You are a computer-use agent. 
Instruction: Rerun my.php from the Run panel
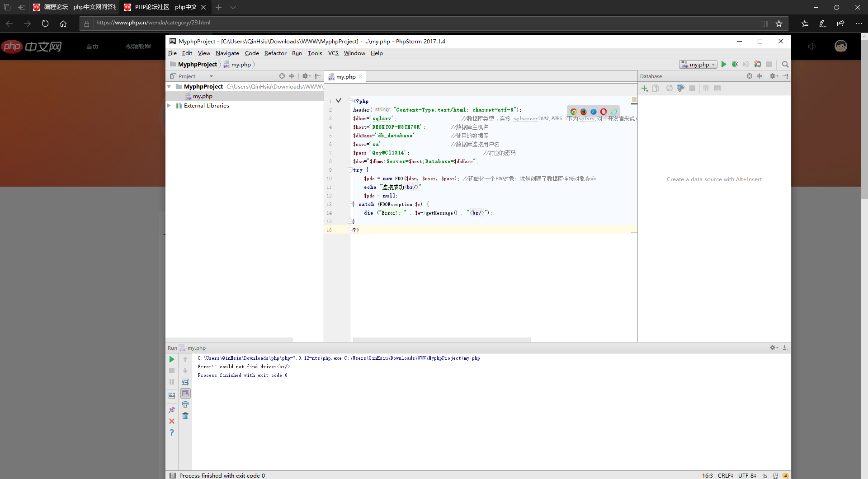point(171,359)
